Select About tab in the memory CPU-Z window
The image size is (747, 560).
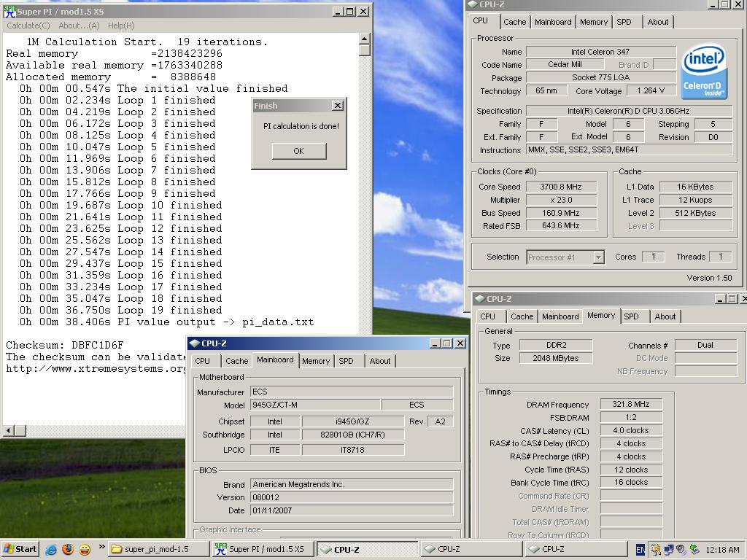(665, 316)
